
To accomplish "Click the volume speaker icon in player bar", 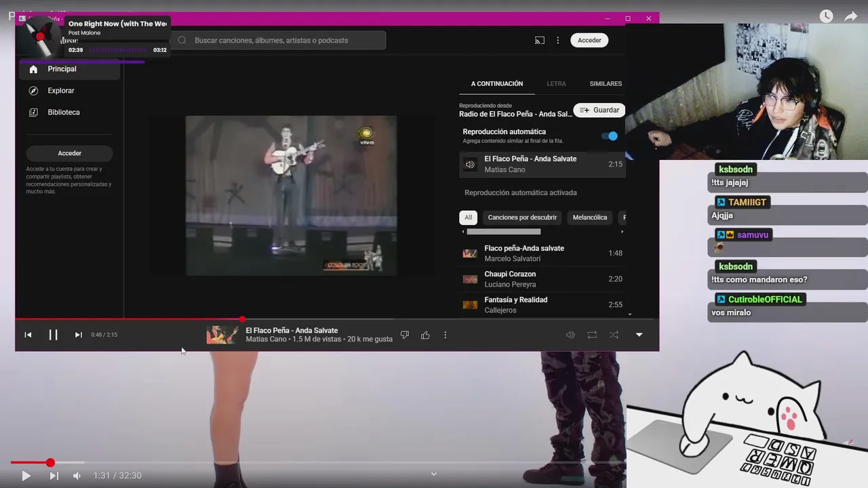I will click(x=570, y=335).
